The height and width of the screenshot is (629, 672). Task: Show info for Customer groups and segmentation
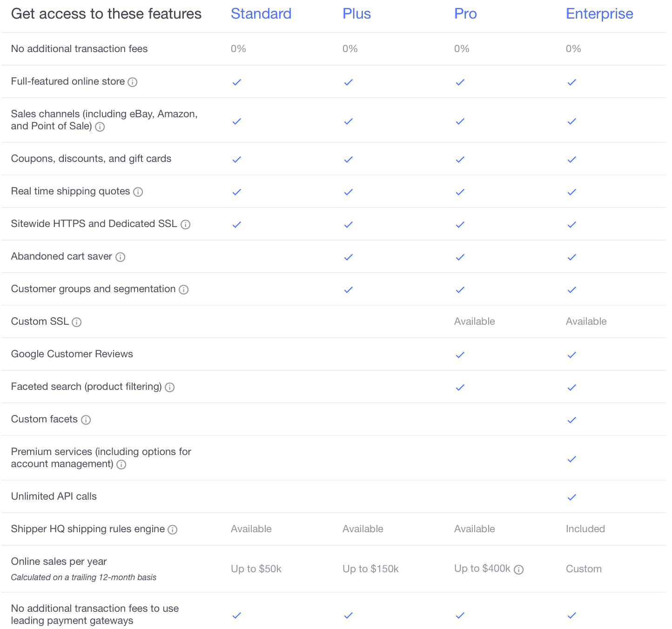[x=184, y=290]
